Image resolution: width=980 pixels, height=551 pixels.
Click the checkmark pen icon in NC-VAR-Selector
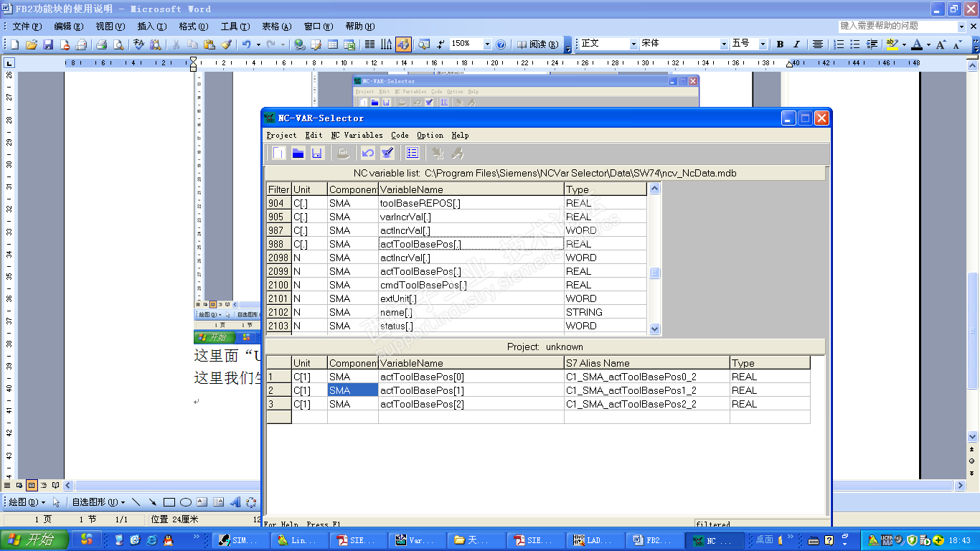coord(387,153)
